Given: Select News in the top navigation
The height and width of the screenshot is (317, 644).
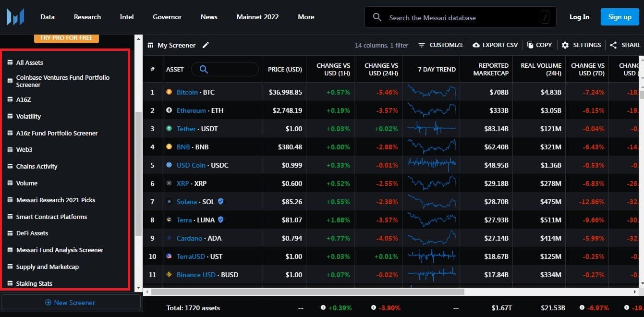Looking at the screenshot, I should click(x=209, y=17).
